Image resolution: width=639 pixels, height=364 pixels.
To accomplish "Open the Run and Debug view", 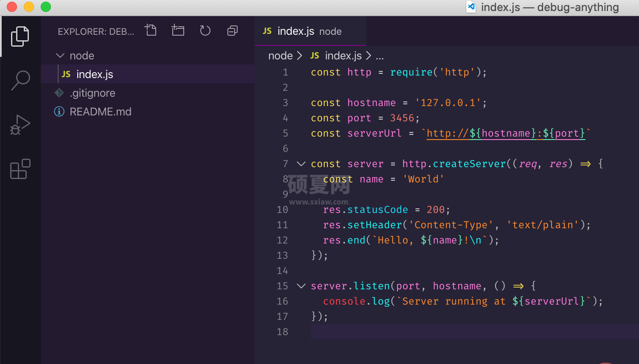I will coord(20,125).
